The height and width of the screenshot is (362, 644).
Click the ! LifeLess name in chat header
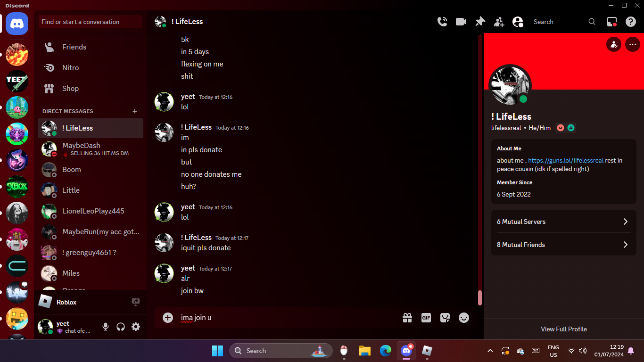point(187,22)
